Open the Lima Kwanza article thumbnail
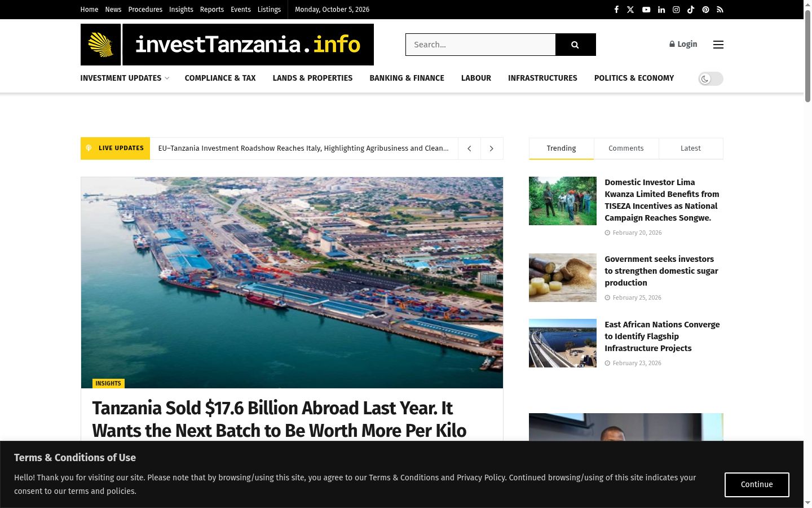 pos(563,201)
